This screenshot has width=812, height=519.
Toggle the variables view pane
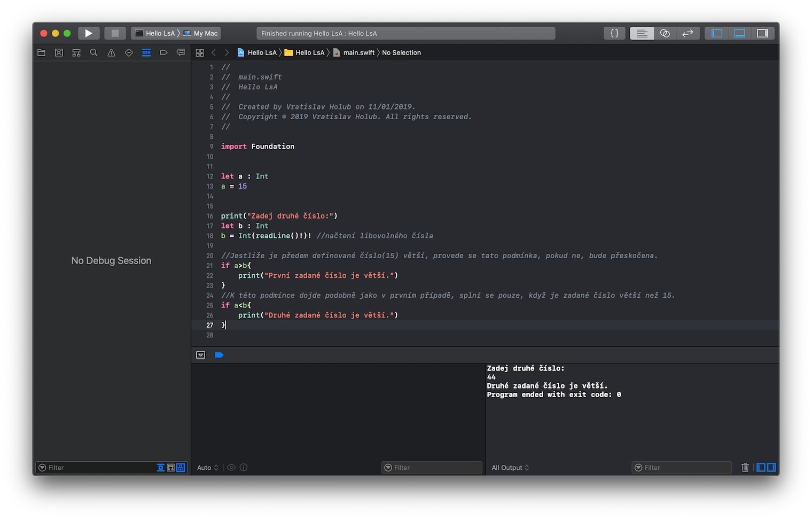(761, 468)
